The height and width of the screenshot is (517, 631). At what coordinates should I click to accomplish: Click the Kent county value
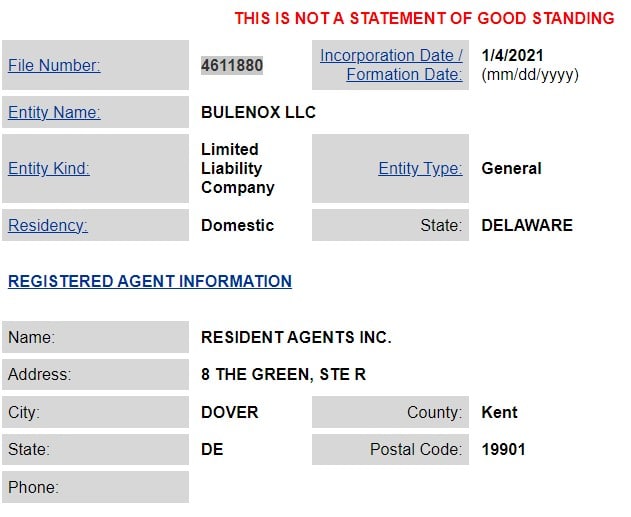[x=499, y=412]
